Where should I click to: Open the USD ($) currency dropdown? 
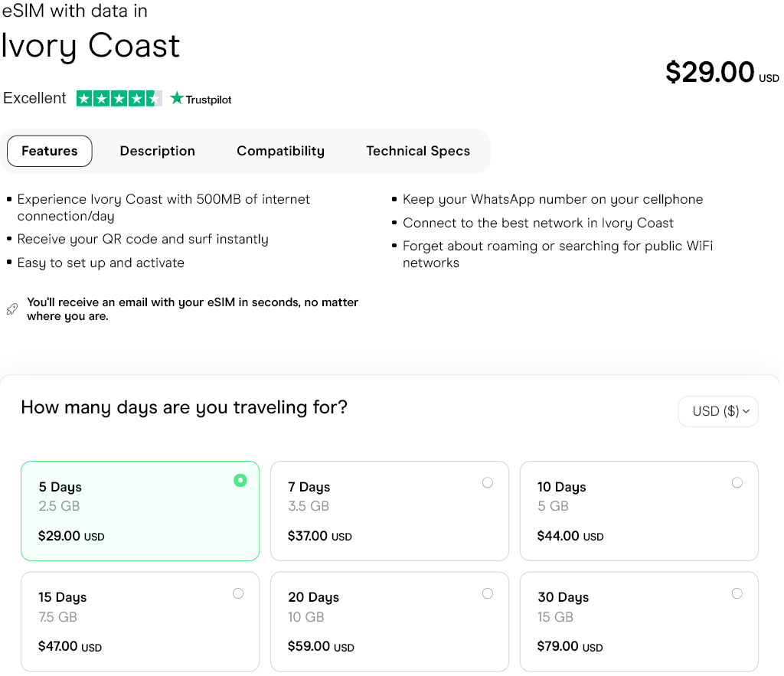pyautogui.click(x=717, y=411)
